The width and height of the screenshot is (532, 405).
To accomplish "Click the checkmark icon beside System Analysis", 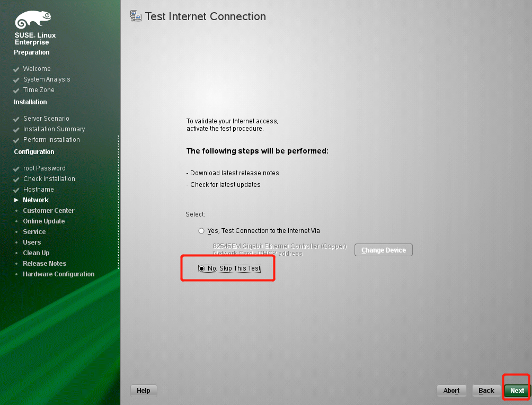I will pyautogui.click(x=16, y=80).
